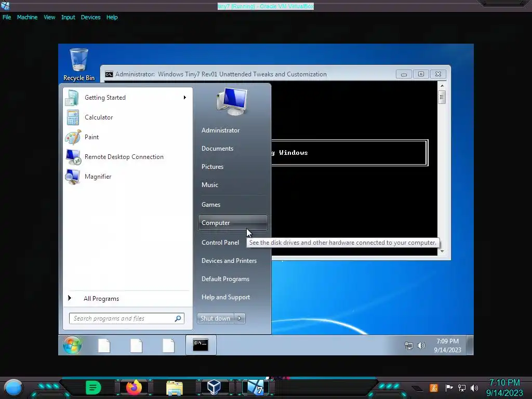
Task: Click the guest network tray icon
Action: (409, 345)
